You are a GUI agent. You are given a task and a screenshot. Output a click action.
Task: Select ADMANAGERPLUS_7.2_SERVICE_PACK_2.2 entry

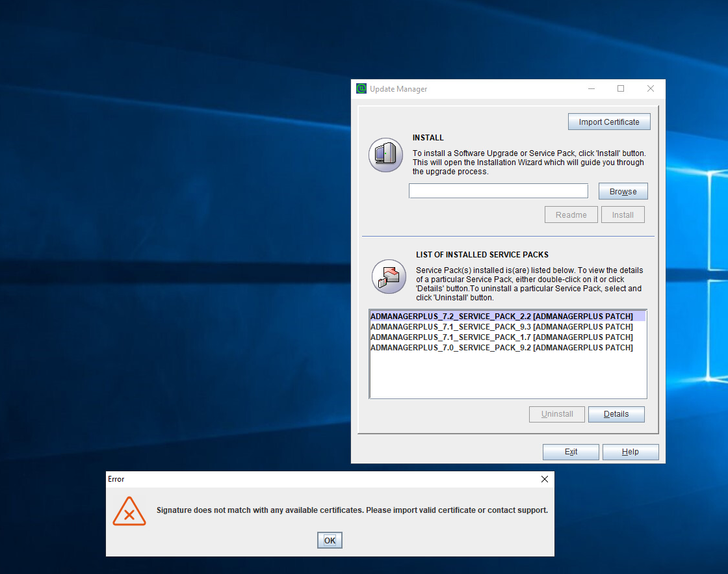click(508, 317)
